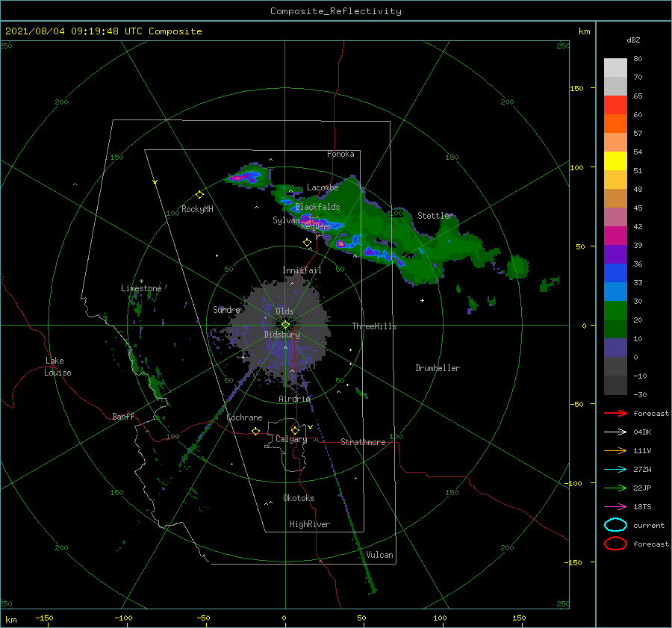Select the light gray 80 dBZ swatch
672x628 pixels.
point(615,68)
